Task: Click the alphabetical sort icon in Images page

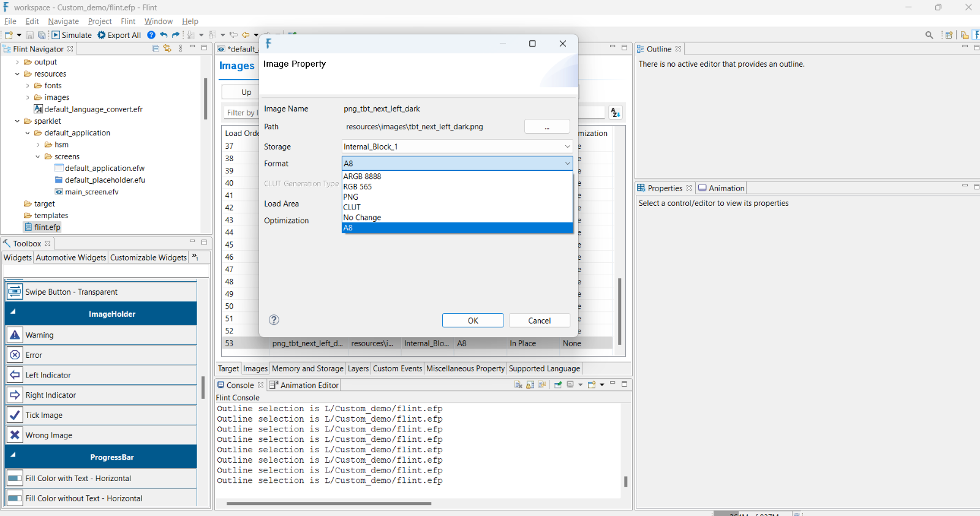Action: pos(616,113)
